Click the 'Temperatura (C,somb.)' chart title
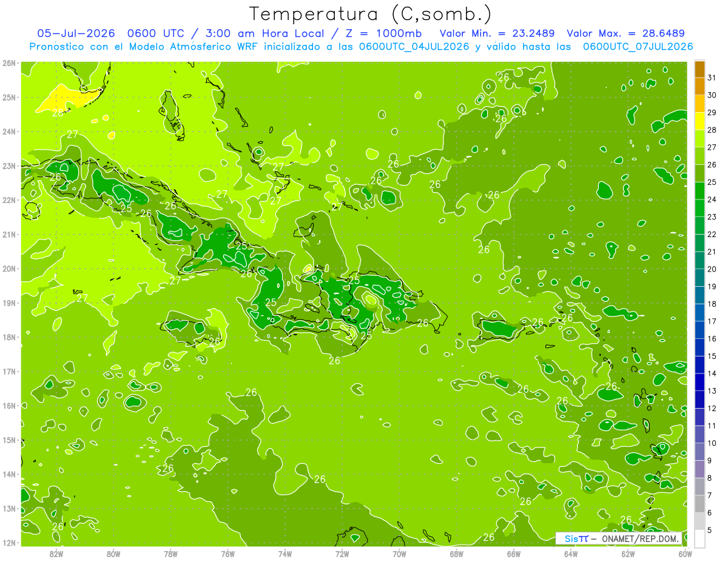This screenshot has width=728, height=562. click(371, 13)
